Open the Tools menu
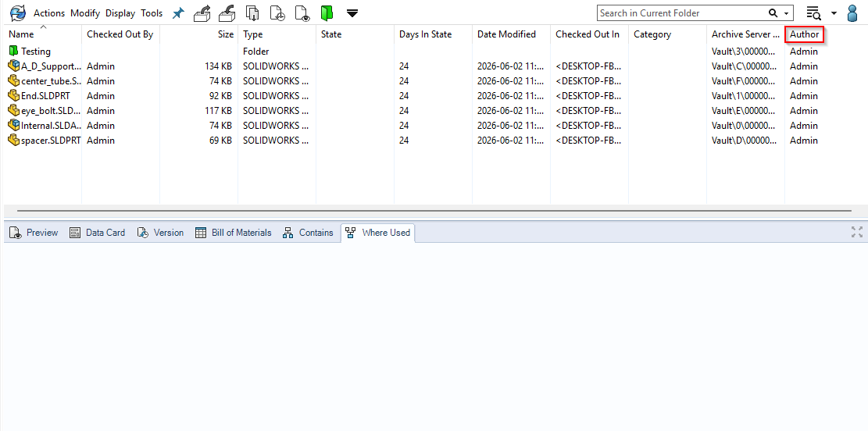 [x=152, y=13]
